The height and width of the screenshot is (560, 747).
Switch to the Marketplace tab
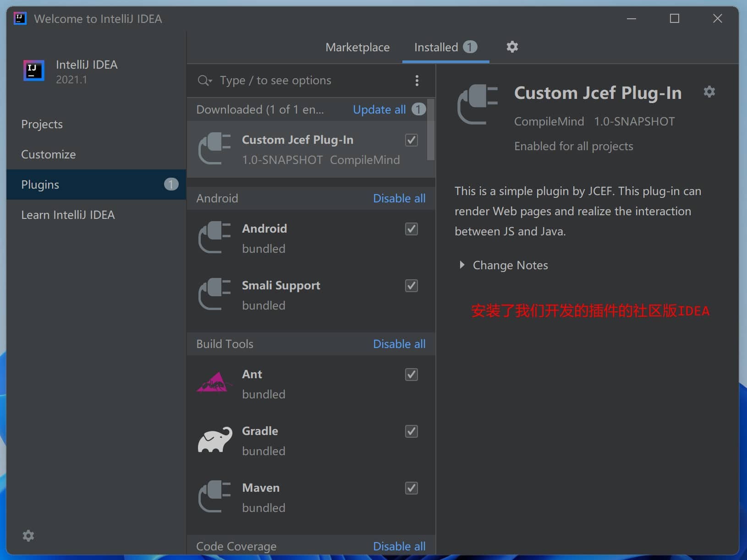[x=357, y=47]
